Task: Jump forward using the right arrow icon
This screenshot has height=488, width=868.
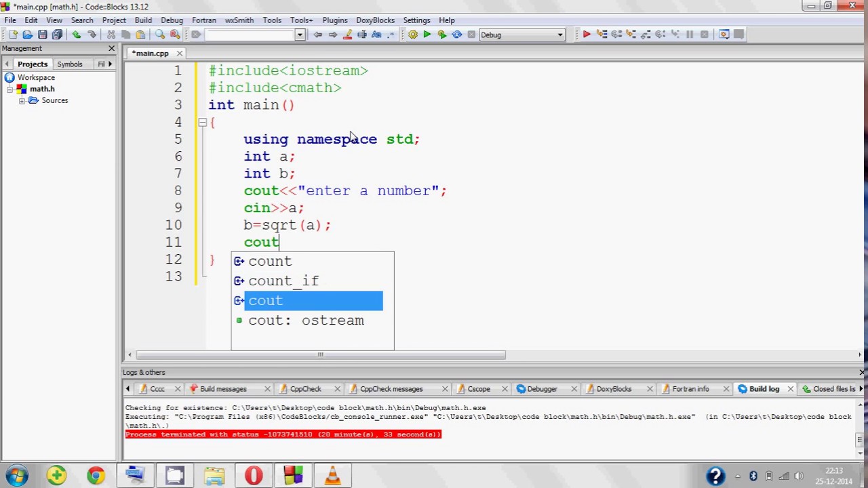Action: [332, 35]
